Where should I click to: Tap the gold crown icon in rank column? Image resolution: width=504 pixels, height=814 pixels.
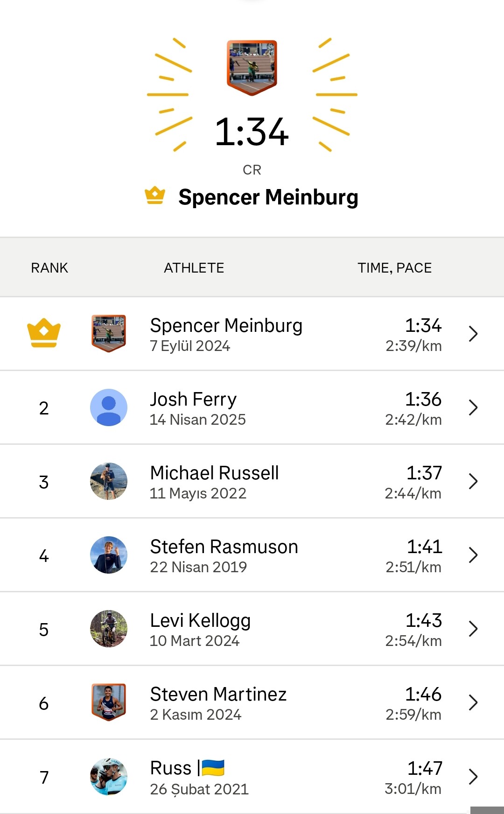44,333
